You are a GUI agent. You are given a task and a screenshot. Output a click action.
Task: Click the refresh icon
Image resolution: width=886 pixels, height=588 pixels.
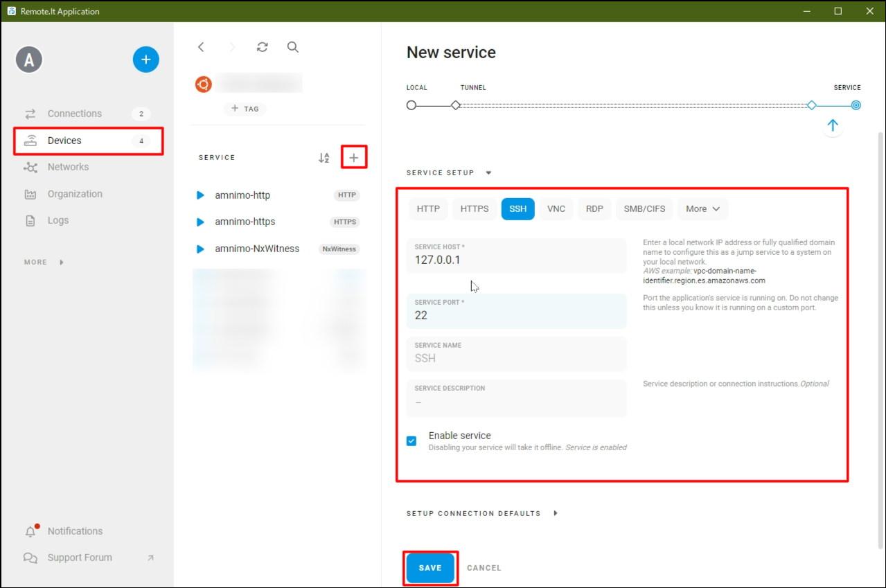pyautogui.click(x=262, y=47)
